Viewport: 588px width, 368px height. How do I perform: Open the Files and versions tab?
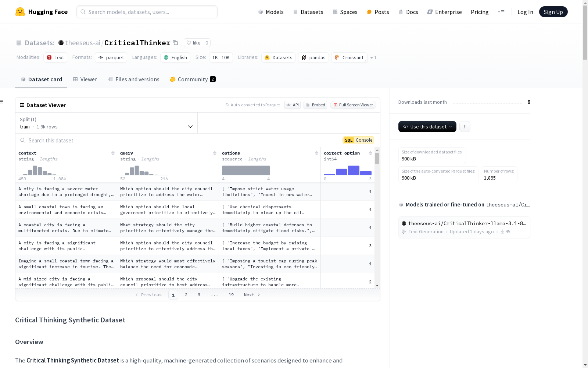[x=133, y=79]
